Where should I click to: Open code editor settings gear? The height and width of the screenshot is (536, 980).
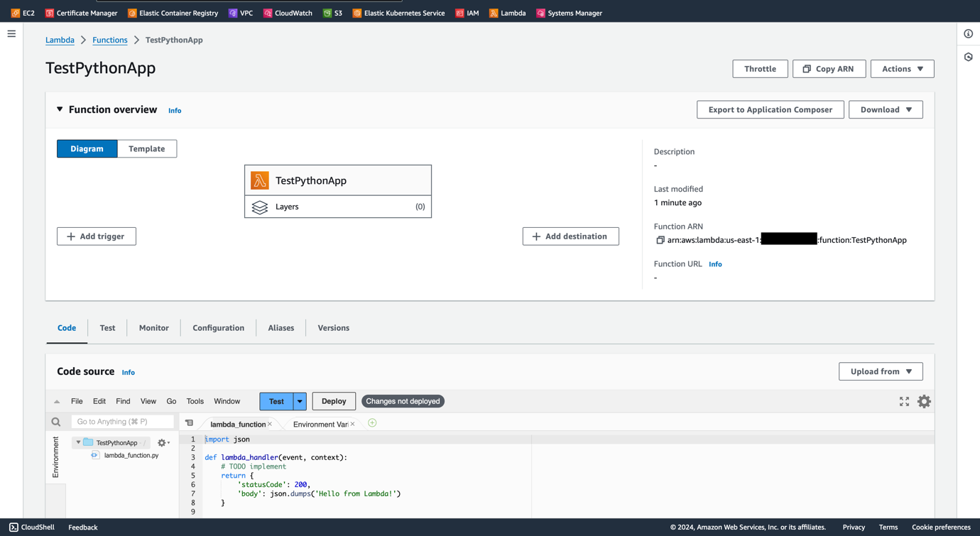pyautogui.click(x=924, y=401)
